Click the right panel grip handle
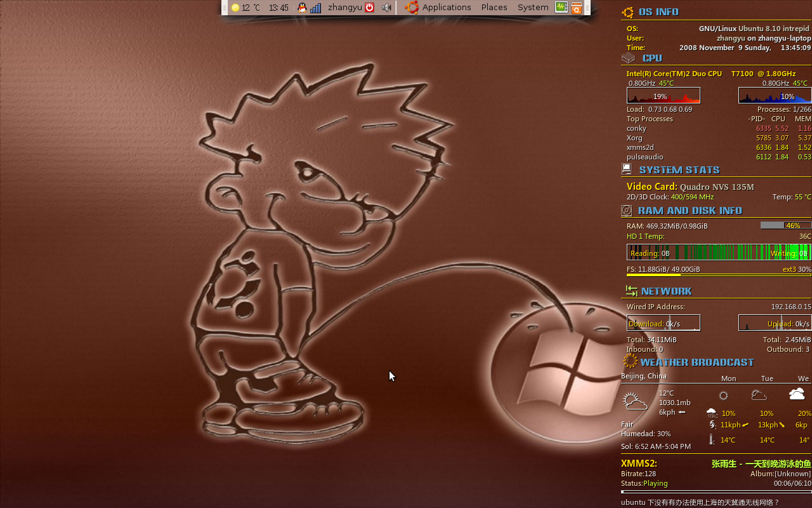 (x=587, y=8)
